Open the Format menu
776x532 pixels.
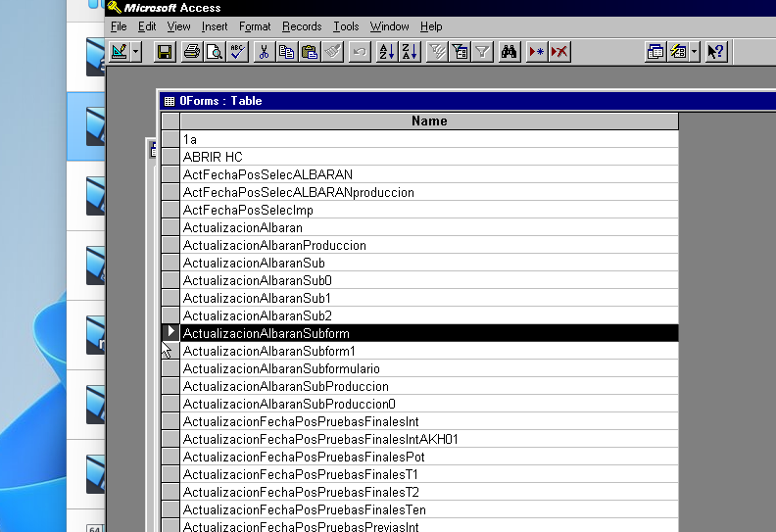(255, 26)
